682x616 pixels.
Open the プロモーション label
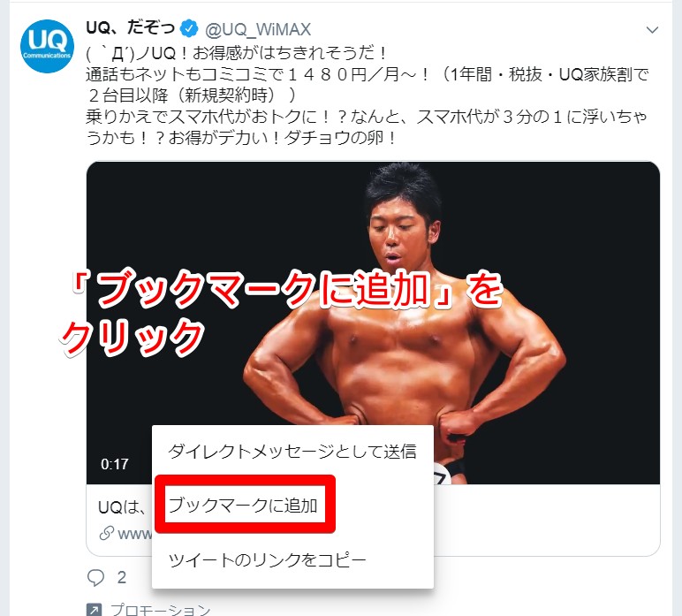tap(161, 609)
